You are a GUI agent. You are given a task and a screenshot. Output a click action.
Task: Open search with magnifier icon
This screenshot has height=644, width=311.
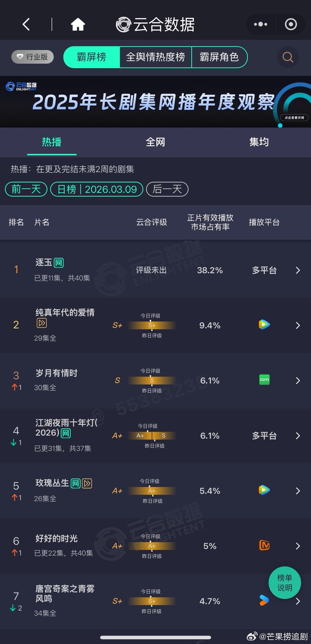288,57
